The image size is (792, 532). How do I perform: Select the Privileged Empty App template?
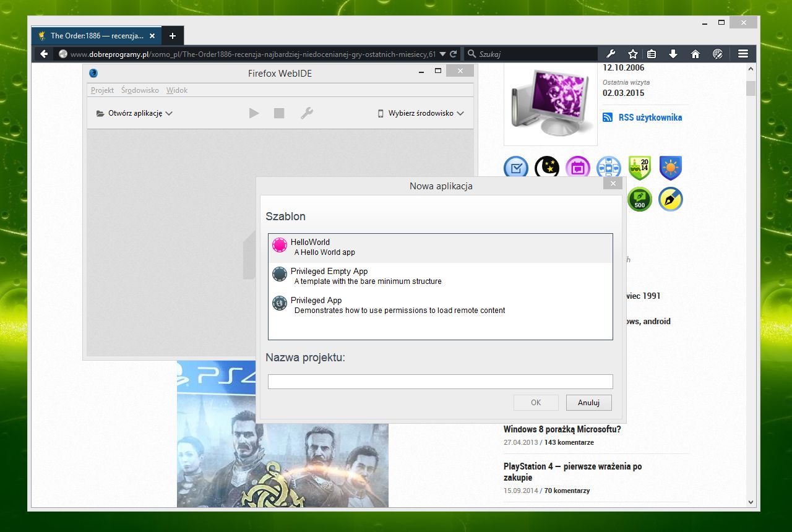[441, 277]
